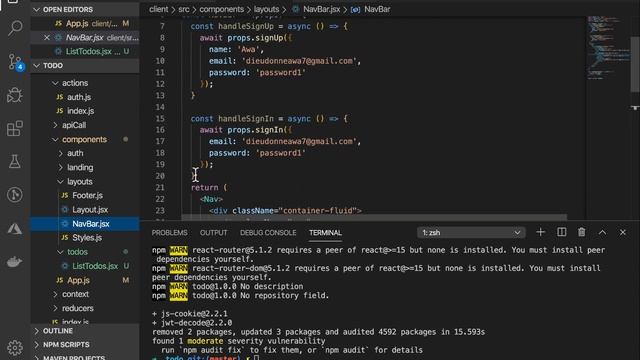Switch to the Output tab
Screen dimensions: 640x360
pyautogui.click(x=213, y=233)
